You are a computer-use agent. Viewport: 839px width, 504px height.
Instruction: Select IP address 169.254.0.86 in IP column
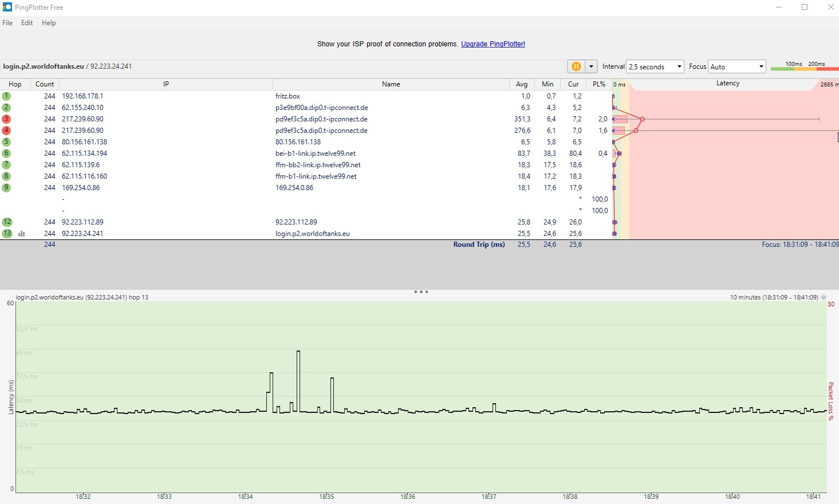[81, 188]
